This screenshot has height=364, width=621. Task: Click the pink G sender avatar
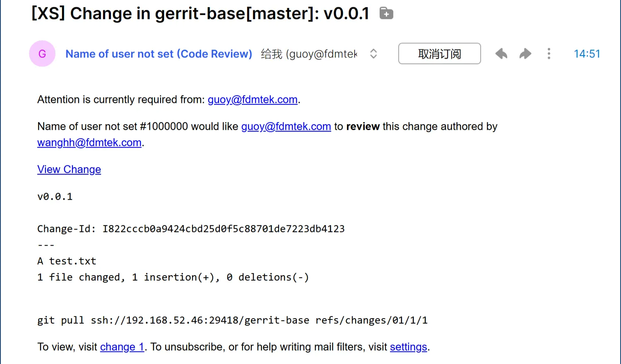tap(42, 54)
